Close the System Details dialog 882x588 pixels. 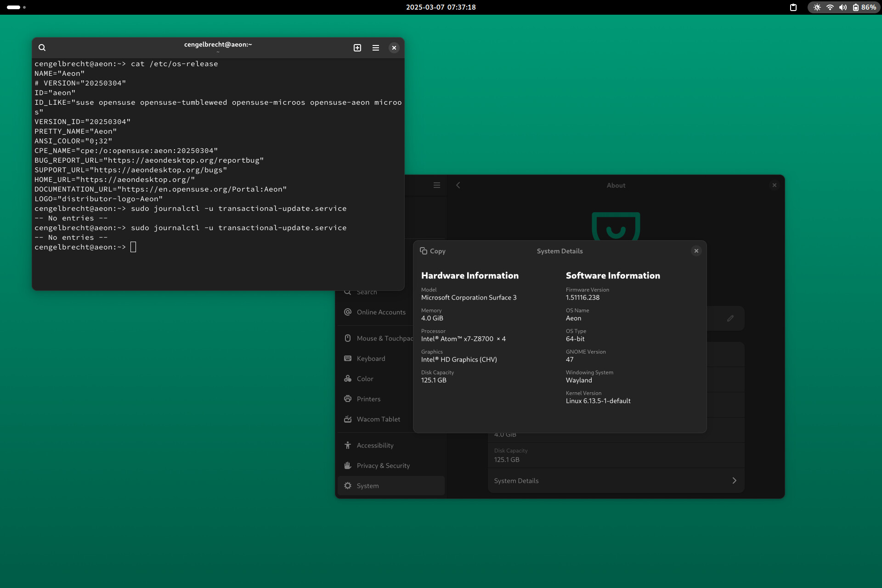pos(696,251)
